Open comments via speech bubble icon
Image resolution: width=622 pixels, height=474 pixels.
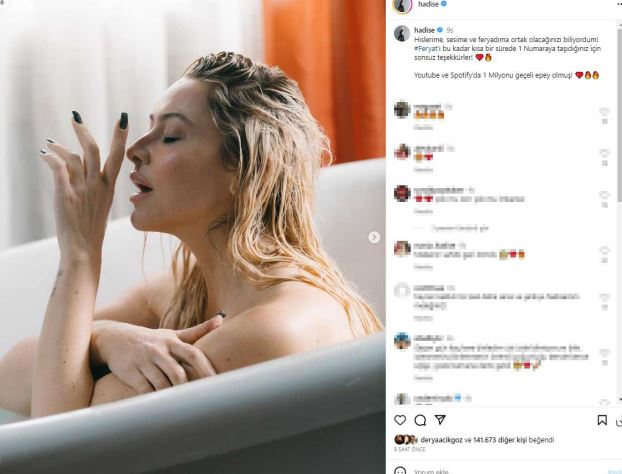click(420, 420)
